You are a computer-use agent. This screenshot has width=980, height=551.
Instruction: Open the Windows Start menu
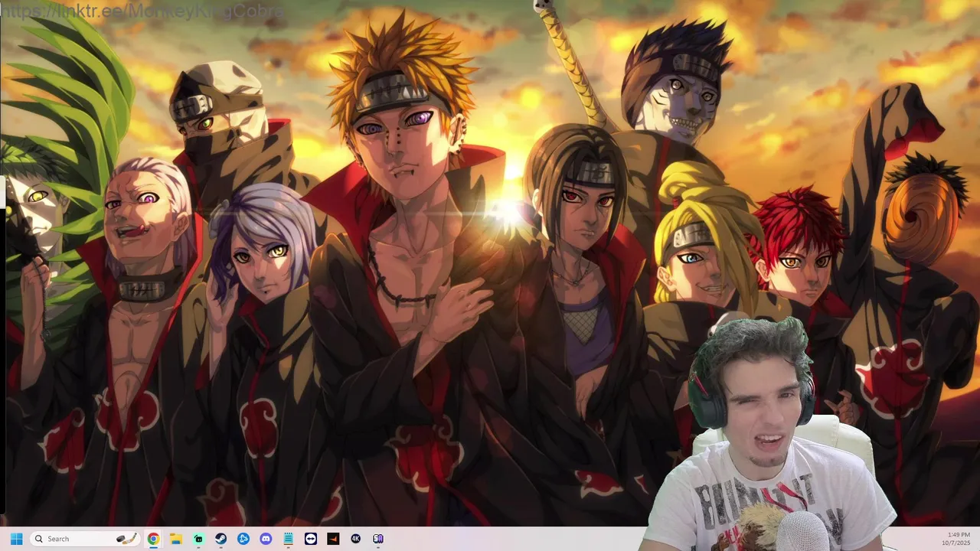point(16,539)
